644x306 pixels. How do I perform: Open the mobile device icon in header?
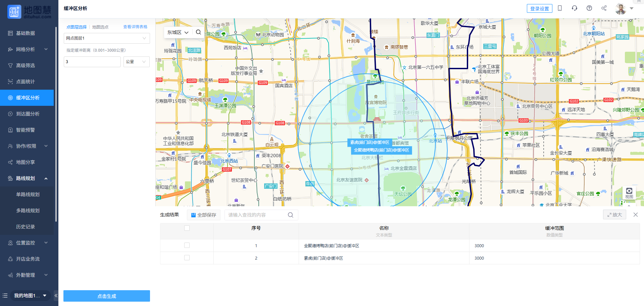pyautogui.click(x=560, y=8)
